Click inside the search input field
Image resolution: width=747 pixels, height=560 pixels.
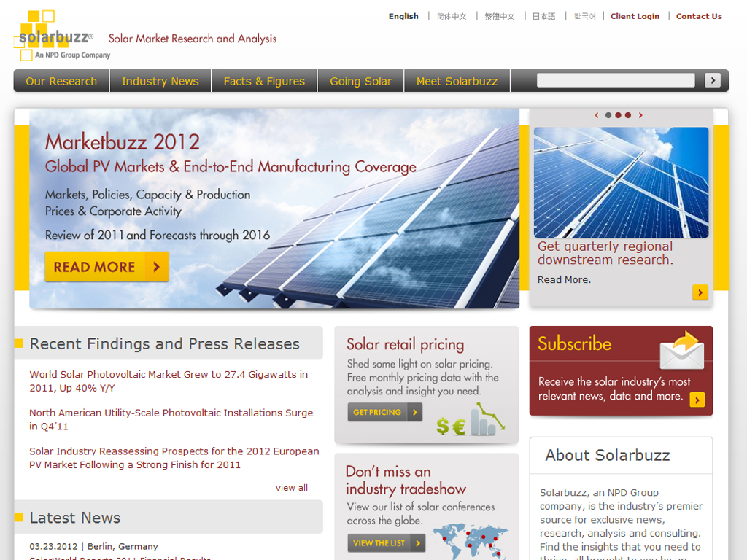tap(615, 80)
